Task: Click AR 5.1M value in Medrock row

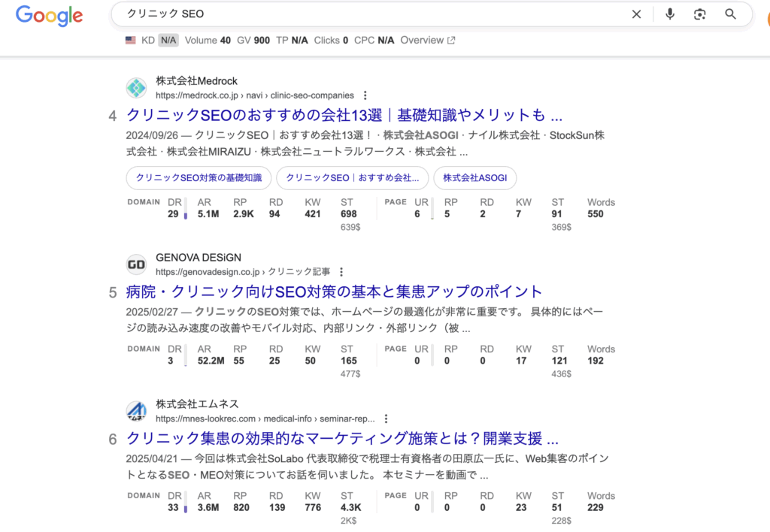Action: pyautogui.click(x=208, y=214)
